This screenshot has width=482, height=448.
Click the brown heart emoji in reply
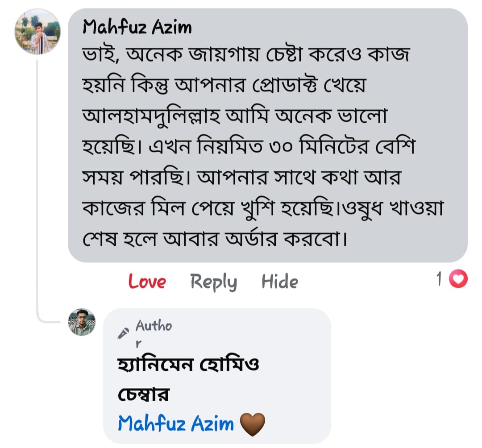pyautogui.click(x=253, y=424)
